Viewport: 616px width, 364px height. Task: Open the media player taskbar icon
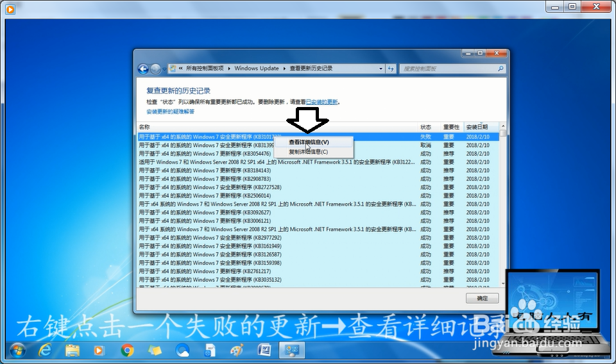tap(99, 350)
